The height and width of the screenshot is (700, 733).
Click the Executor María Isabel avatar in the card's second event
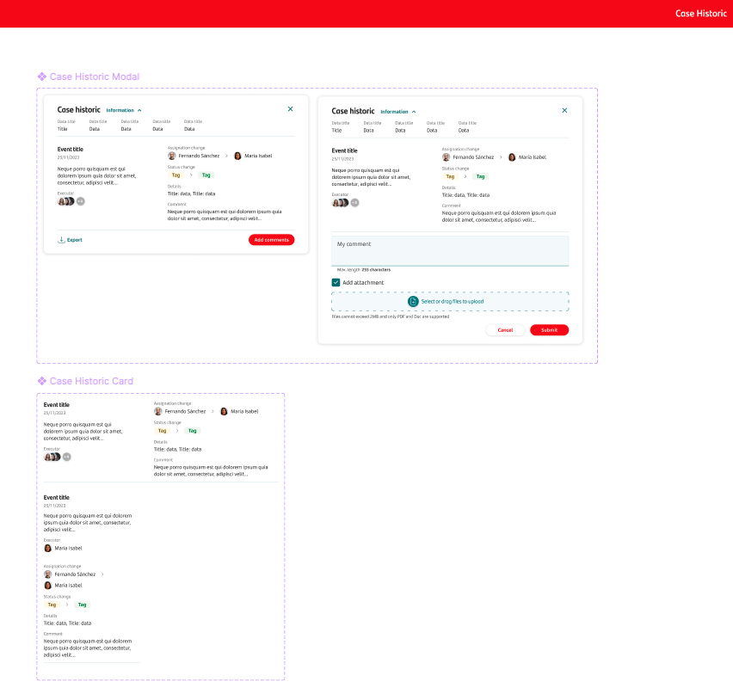coord(47,548)
